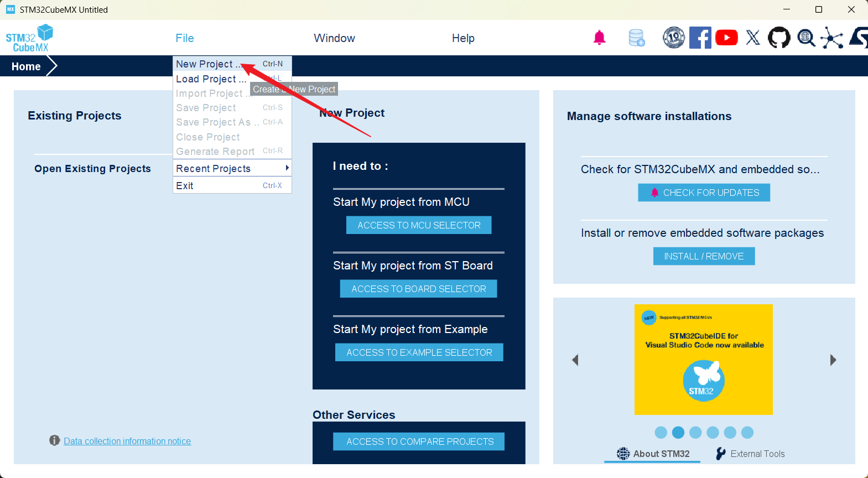
Task: Click ACCESS TO EXAMPLE SELECTOR button
Action: pyautogui.click(x=419, y=352)
